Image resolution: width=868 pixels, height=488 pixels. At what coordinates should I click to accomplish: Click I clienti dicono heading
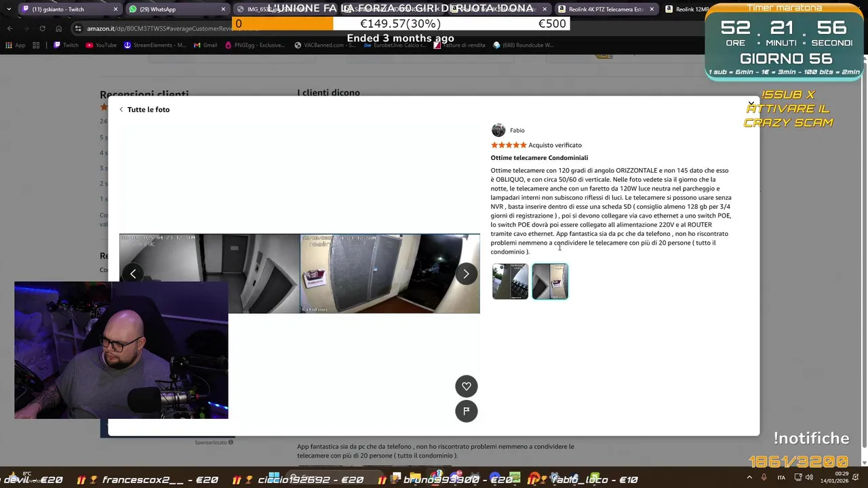(x=328, y=92)
